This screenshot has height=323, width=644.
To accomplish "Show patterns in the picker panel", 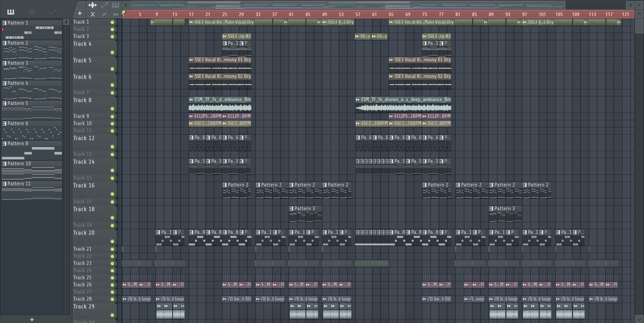I will pyautogui.click(x=11, y=12).
